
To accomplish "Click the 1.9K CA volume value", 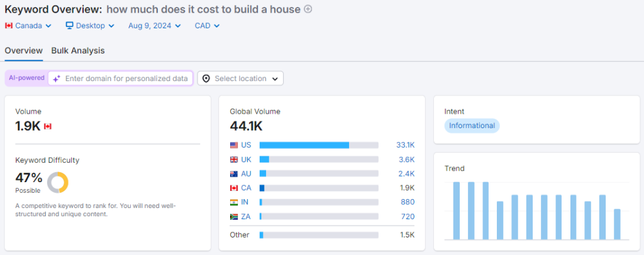I will tap(407, 188).
